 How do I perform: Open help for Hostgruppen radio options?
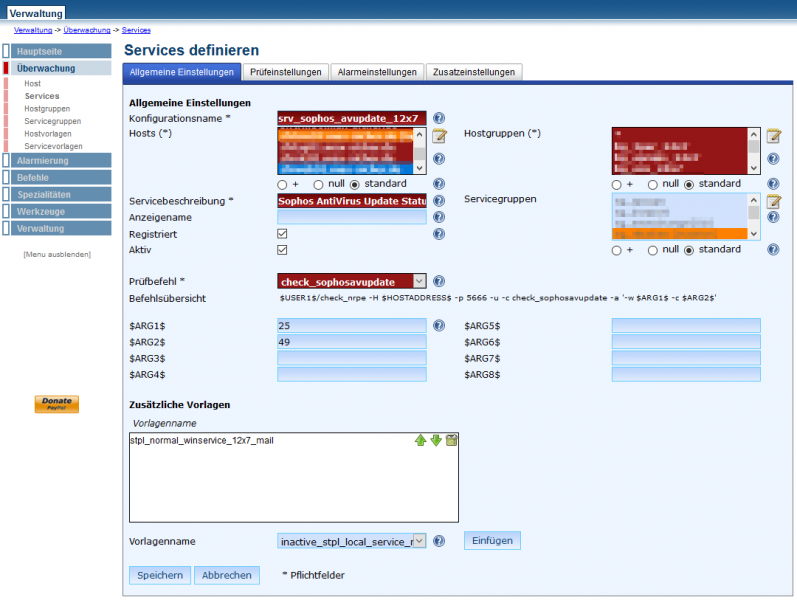coord(773,184)
